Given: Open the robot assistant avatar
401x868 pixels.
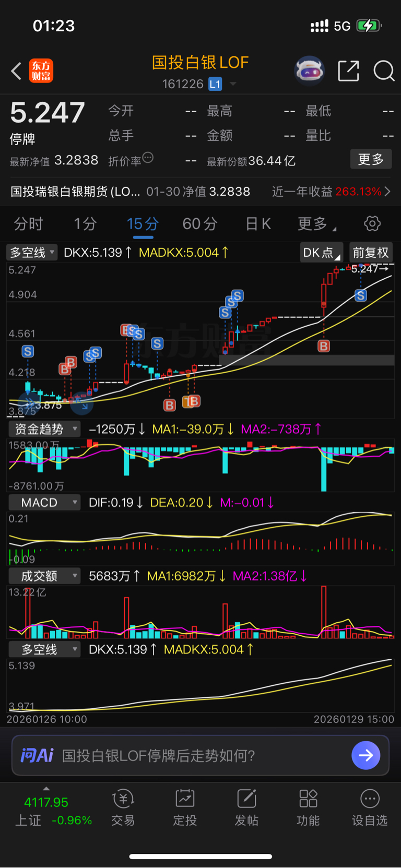Looking at the screenshot, I should coord(310,70).
